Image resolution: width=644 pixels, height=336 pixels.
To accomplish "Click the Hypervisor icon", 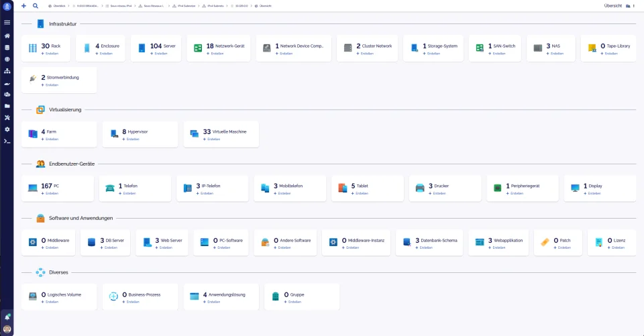I will (x=114, y=133).
